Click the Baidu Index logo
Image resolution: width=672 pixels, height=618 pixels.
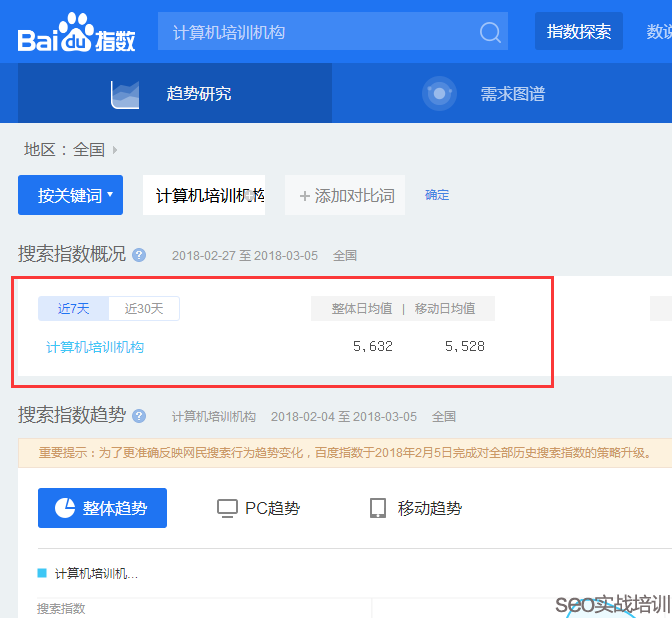(76, 33)
